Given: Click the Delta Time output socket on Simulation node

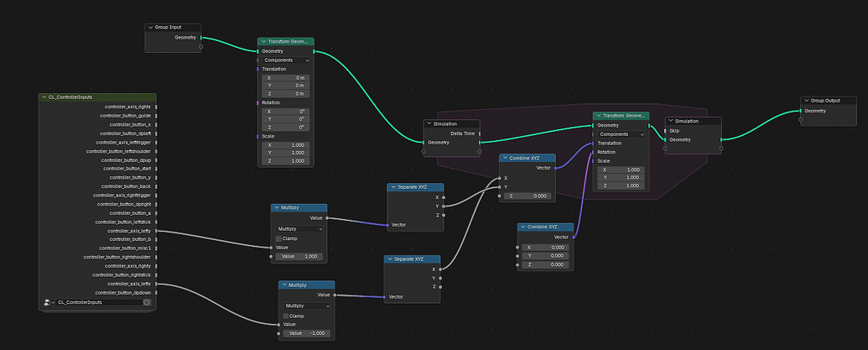Looking at the screenshot, I should pos(480,133).
